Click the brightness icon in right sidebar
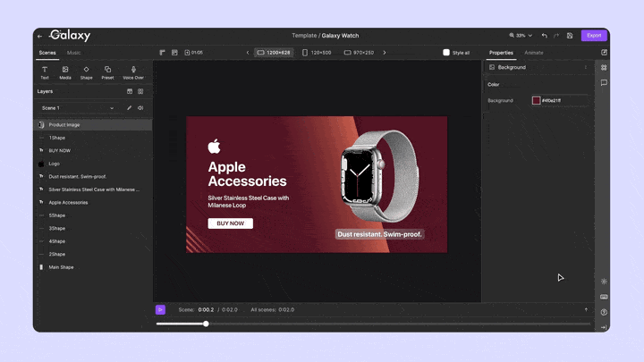 (604, 282)
